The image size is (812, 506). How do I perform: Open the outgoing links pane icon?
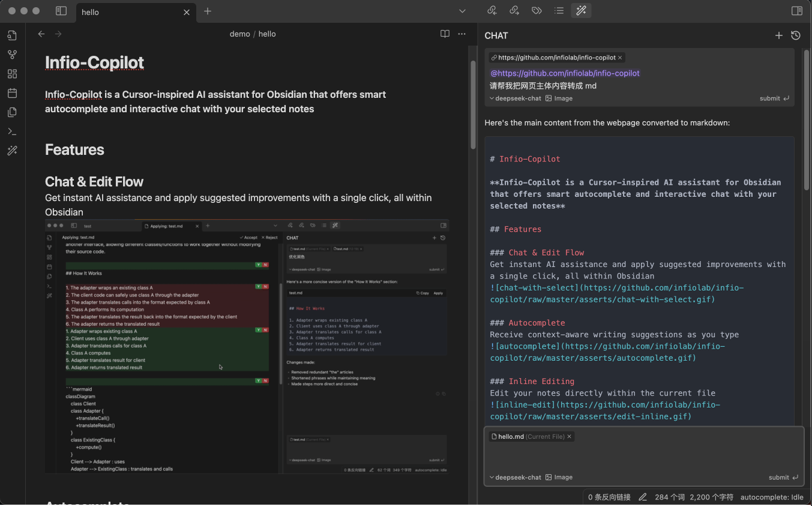pos(514,11)
